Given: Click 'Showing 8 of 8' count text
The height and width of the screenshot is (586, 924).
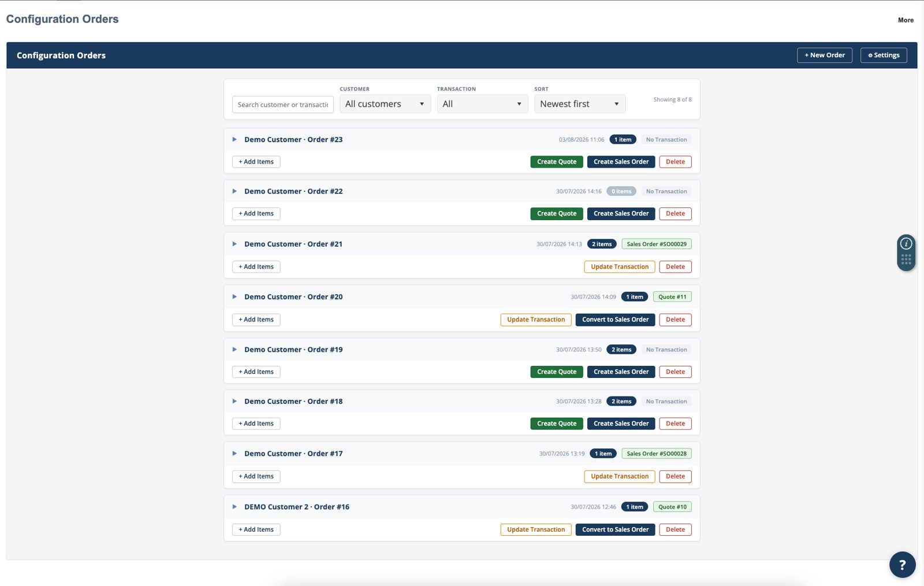Looking at the screenshot, I should (672, 99).
